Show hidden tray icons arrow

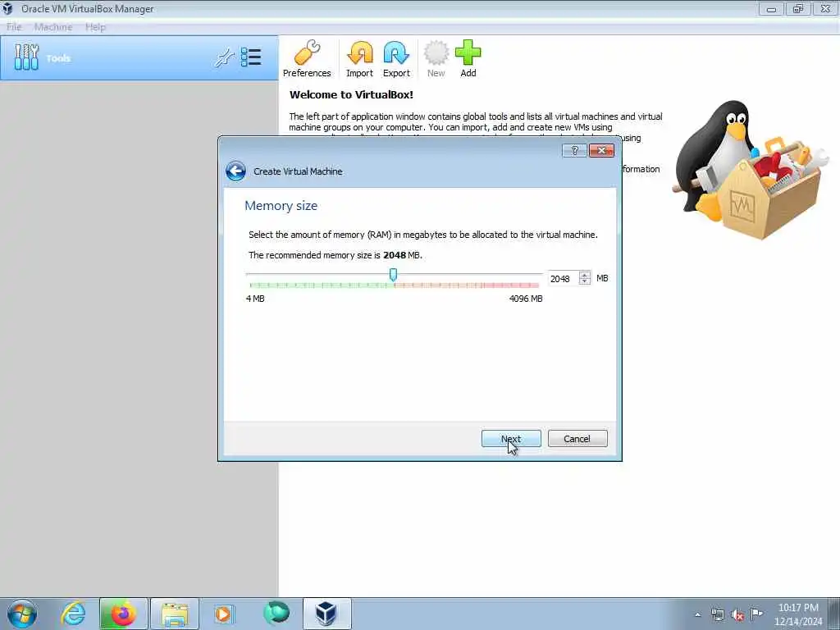coord(697,614)
